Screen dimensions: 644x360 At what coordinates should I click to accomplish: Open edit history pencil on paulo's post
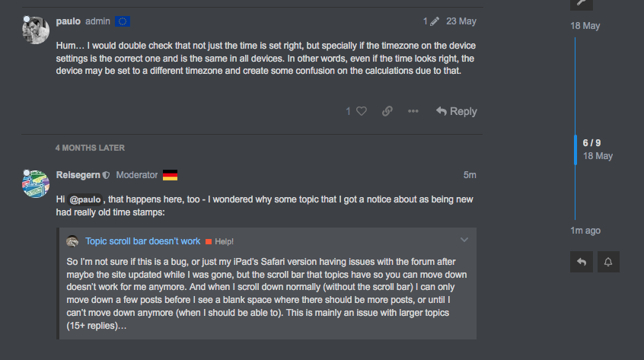(x=434, y=21)
